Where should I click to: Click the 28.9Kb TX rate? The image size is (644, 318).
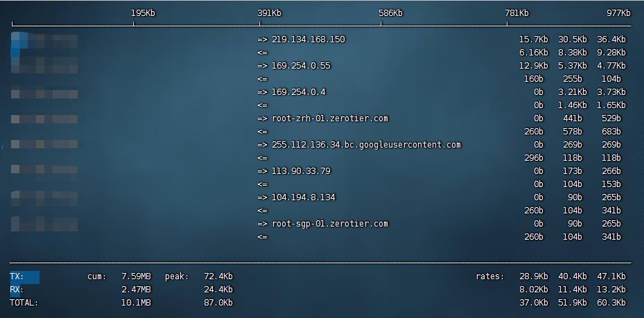click(534, 276)
